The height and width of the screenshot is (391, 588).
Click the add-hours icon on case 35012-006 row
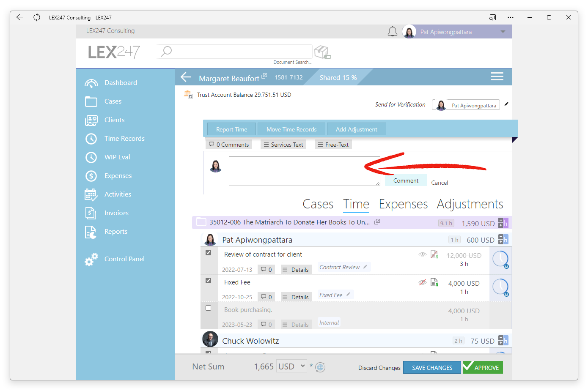click(503, 223)
